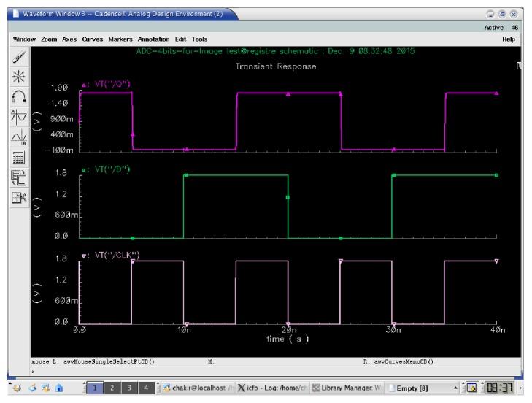
Task: Click the starburst marker icon in left toolbar
Action: 17,77
